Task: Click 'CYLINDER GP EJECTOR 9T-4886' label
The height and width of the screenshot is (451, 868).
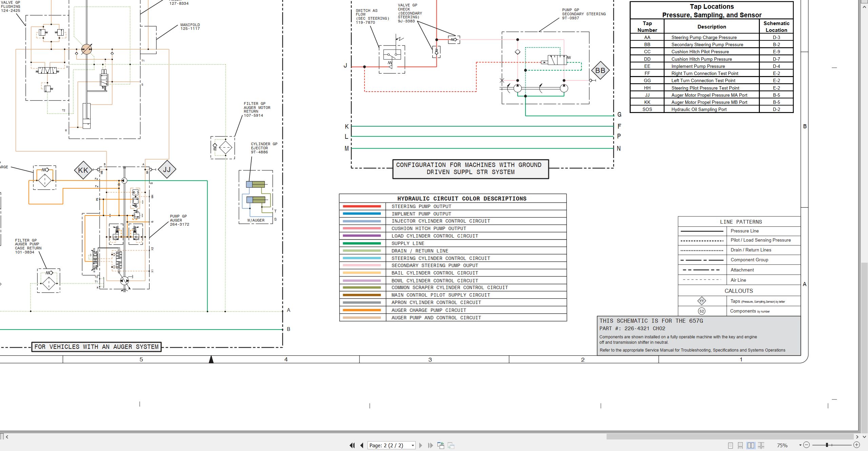Action: click(264, 148)
